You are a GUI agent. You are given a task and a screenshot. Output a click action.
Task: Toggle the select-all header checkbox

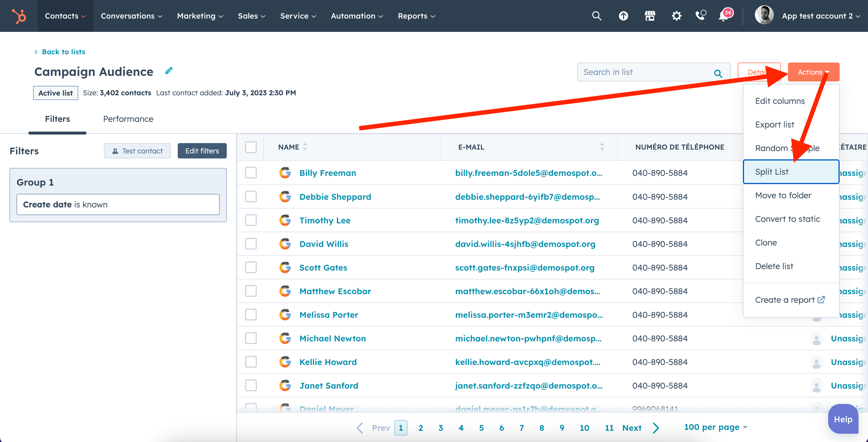pyautogui.click(x=251, y=147)
